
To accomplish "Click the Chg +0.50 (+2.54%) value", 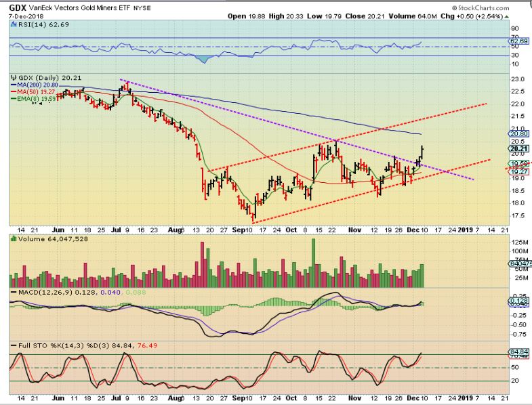I will click(x=472, y=16).
